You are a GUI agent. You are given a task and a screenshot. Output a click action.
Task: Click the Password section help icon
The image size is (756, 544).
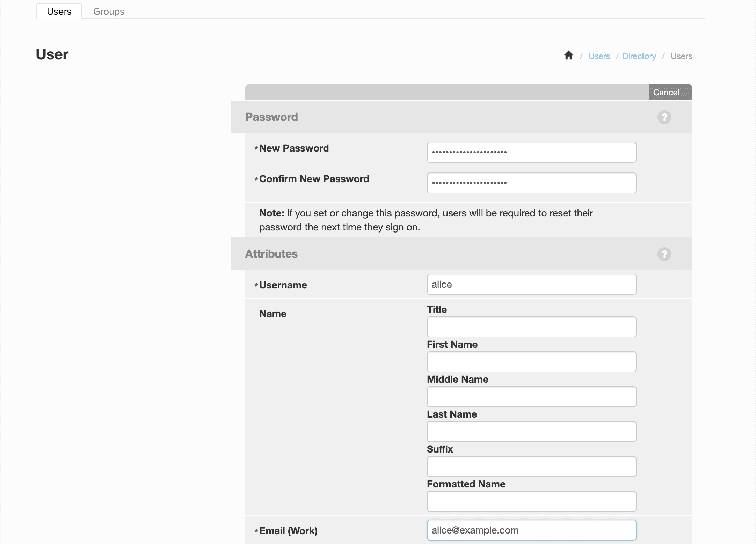[x=664, y=117]
